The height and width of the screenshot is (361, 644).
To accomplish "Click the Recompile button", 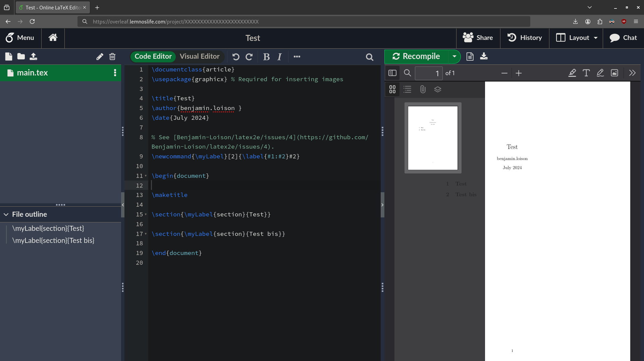I will (x=417, y=56).
